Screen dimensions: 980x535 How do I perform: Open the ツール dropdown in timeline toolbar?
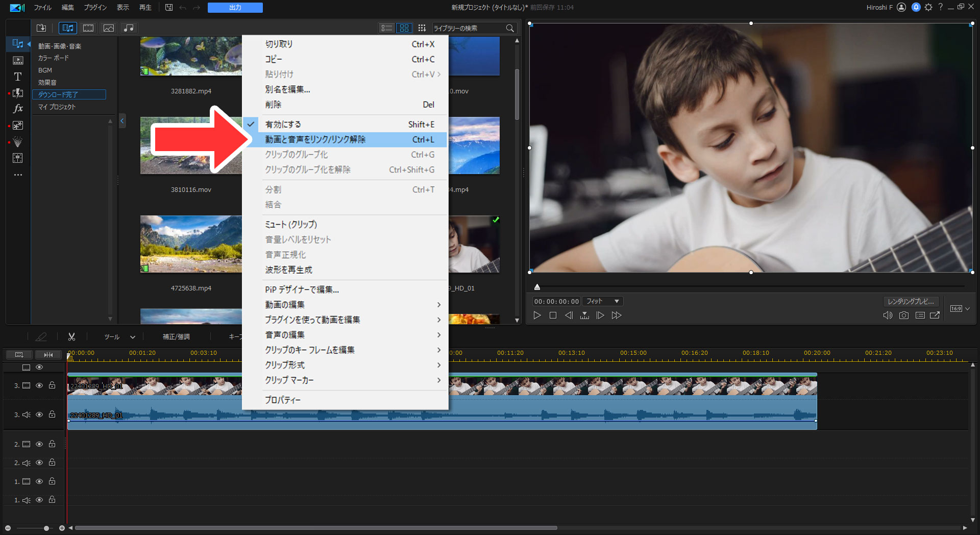coord(119,337)
